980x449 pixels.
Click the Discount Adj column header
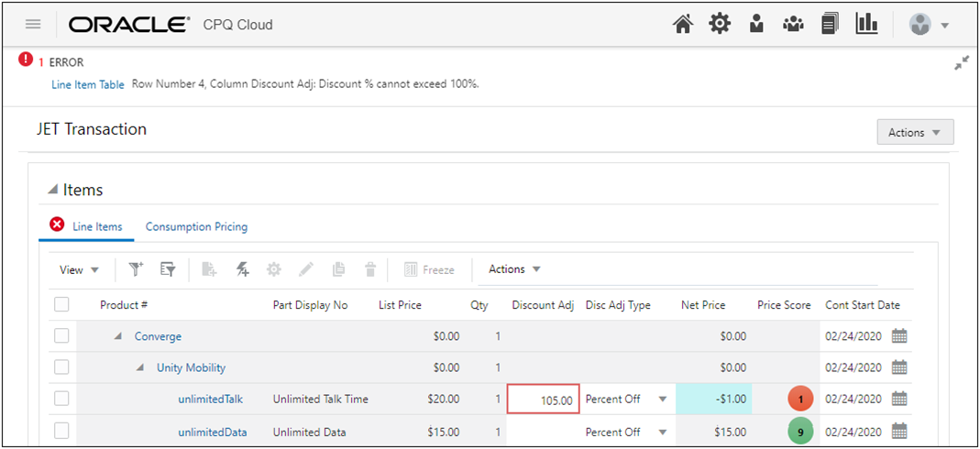point(543,305)
